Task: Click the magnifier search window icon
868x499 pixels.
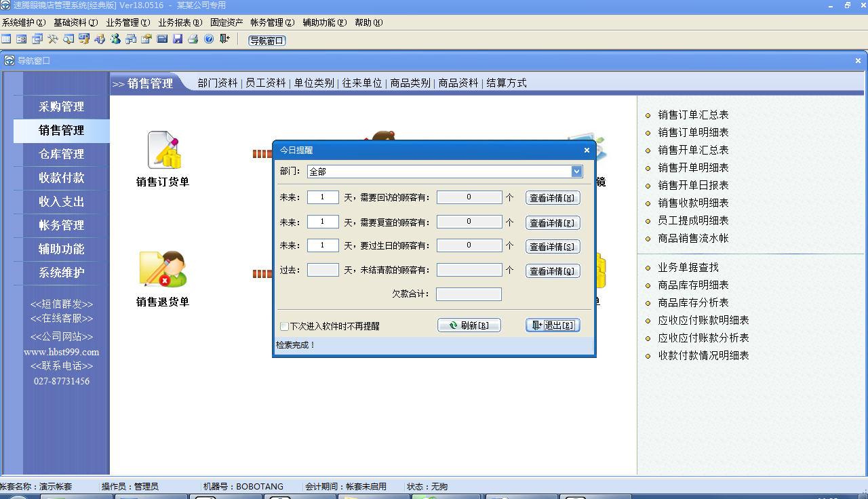Action: click(68, 39)
